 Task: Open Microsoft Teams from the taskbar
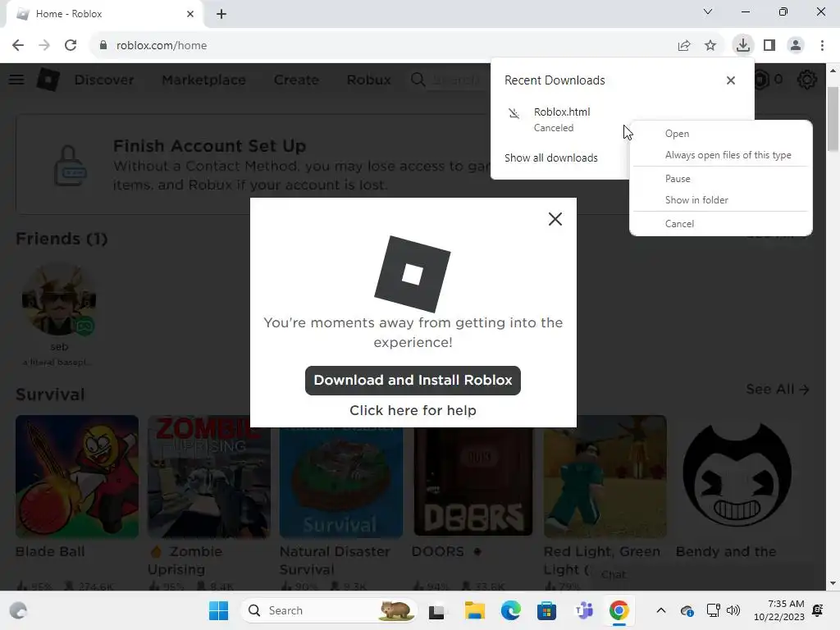[x=583, y=610]
